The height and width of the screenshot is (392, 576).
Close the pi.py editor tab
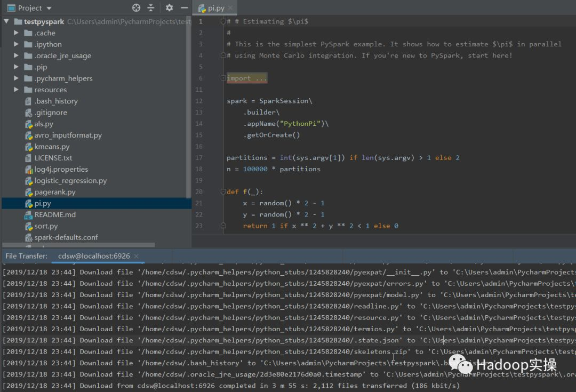231,9
